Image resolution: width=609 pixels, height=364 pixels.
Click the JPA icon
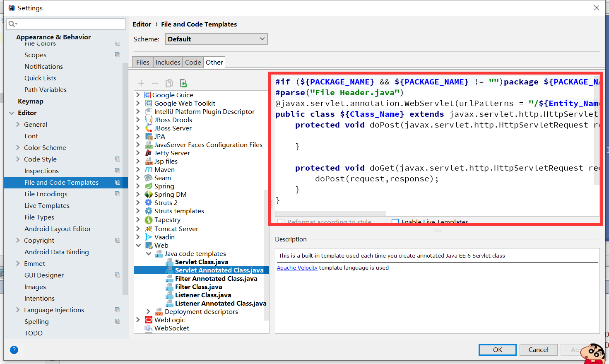click(149, 136)
